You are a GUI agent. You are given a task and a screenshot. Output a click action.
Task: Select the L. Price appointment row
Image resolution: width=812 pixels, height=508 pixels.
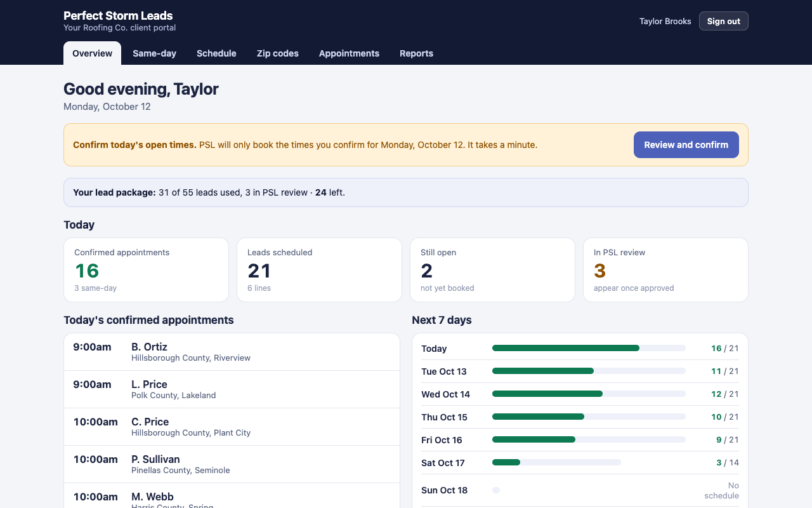coord(232,389)
